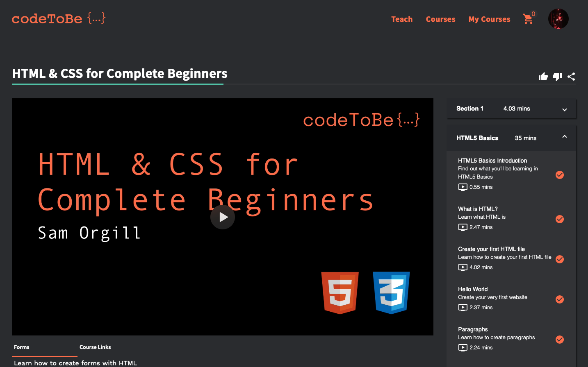Image resolution: width=588 pixels, height=367 pixels.
Task: Click the thumbs up icon
Action: coord(543,77)
